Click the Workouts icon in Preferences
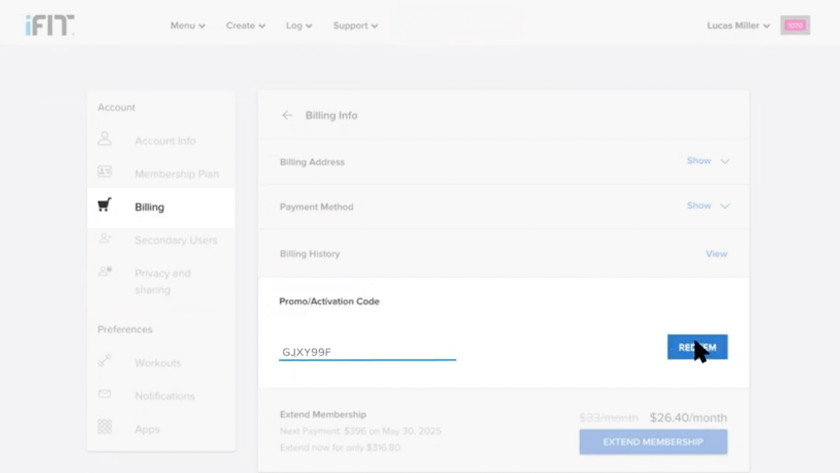 point(105,362)
